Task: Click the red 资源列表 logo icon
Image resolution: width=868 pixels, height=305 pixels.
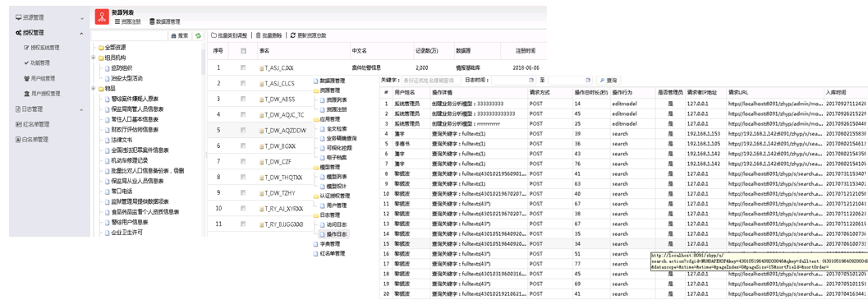Action: point(101,17)
